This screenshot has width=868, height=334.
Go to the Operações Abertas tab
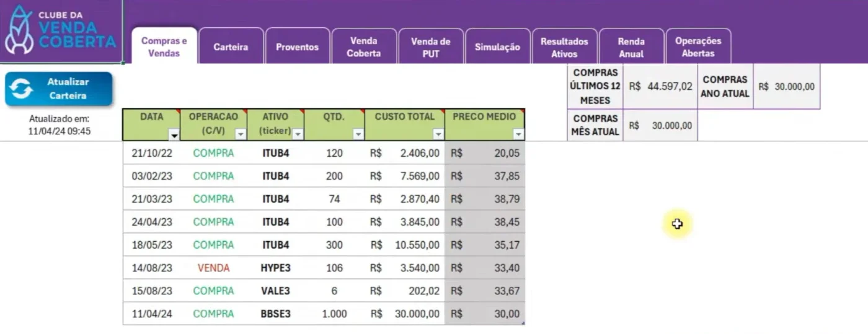click(698, 46)
